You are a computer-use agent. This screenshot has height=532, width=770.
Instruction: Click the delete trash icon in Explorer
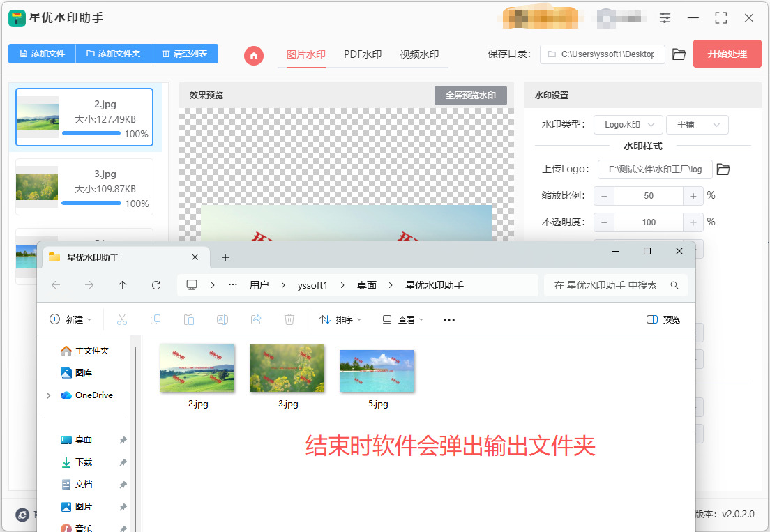pos(289,319)
